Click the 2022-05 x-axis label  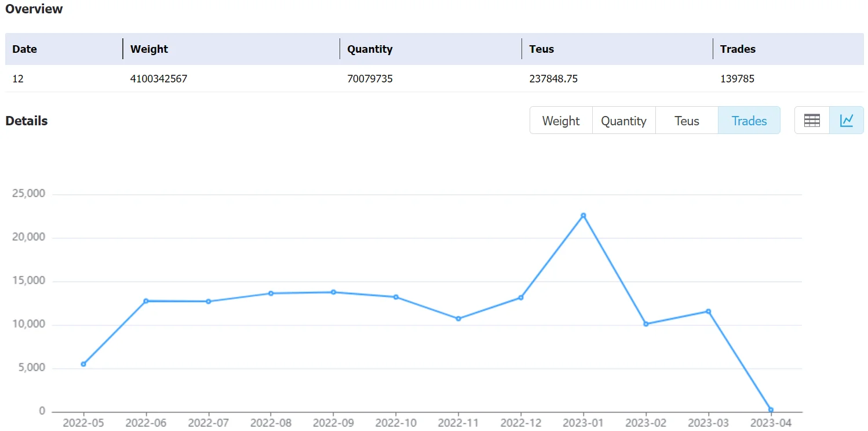83,423
